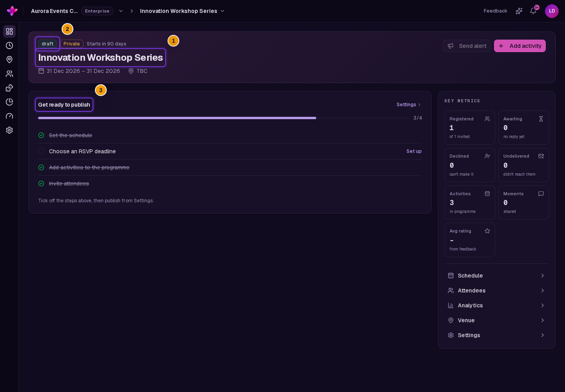This screenshot has height=392, width=565.
Task: Click the publish progress bar
Action: point(224,118)
